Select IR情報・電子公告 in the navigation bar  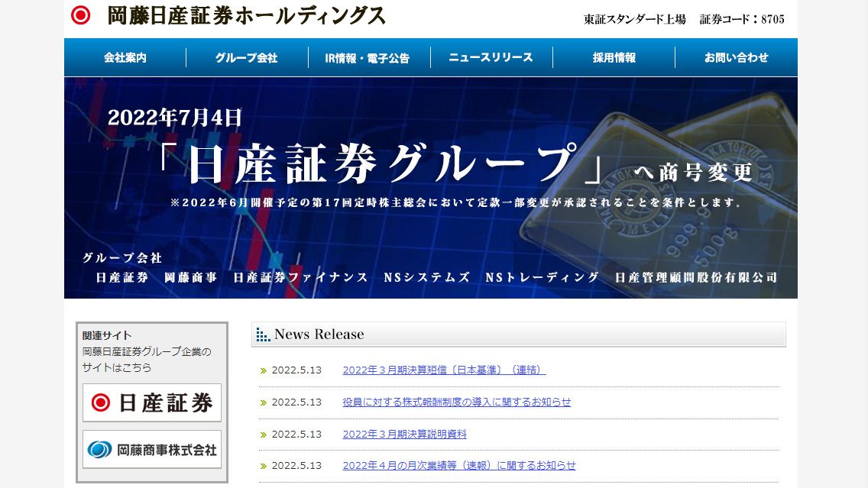(368, 57)
